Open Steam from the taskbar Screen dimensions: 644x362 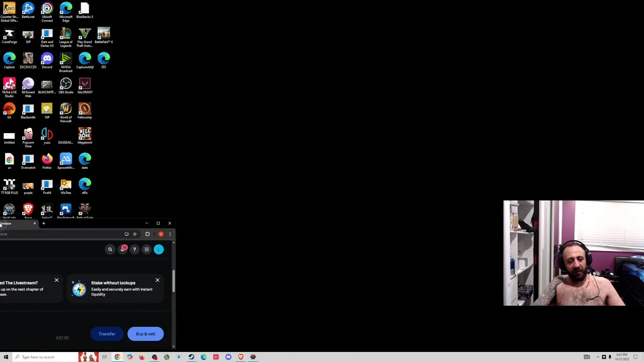click(191, 357)
